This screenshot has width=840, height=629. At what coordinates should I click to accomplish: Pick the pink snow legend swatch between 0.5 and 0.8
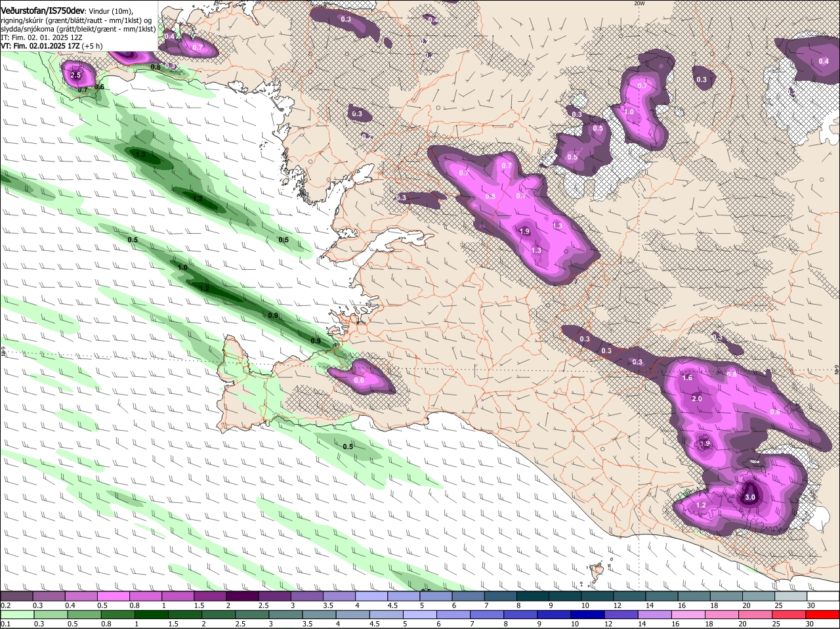[113, 596]
